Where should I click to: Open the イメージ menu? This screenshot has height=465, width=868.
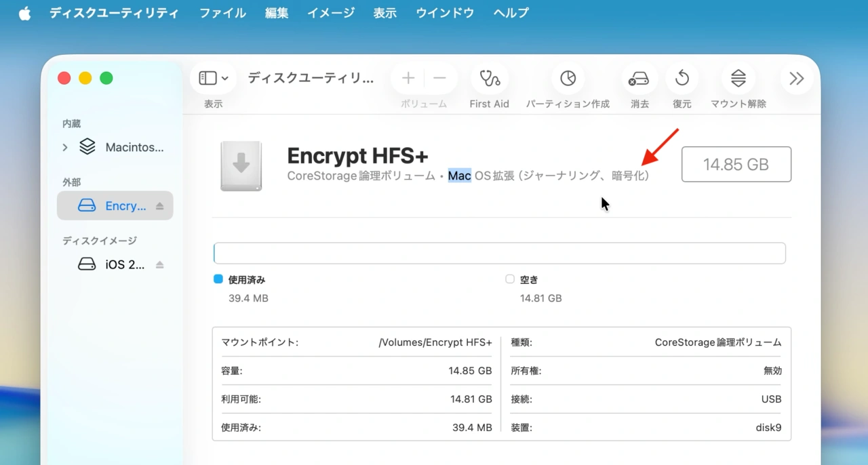click(x=331, y=13)
